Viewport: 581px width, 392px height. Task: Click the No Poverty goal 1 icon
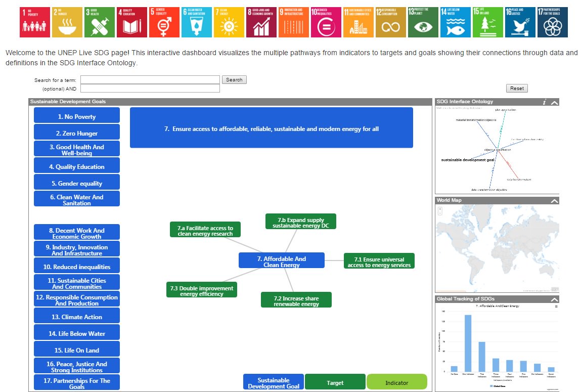pyautogui.click(x=35, y=22)
